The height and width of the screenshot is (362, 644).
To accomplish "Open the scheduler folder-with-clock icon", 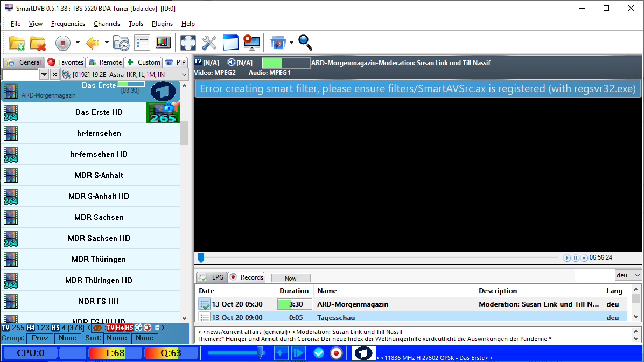I will tap(121, 43).
